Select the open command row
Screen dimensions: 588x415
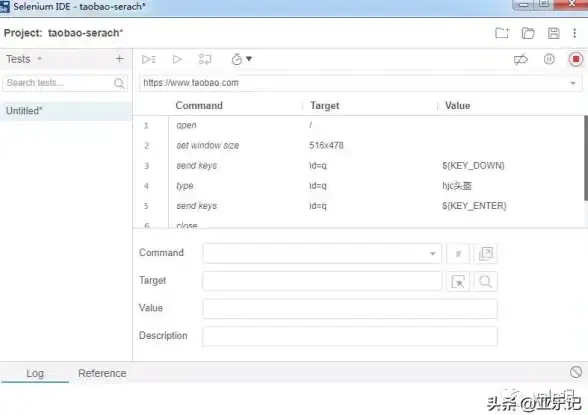358,125
